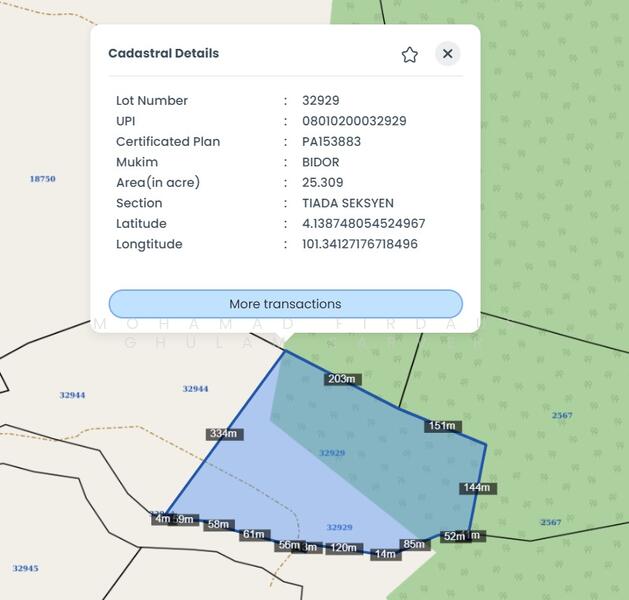Click the 151m boundary length label
This screenshot has height=600, width=629.
click(441, 426)
